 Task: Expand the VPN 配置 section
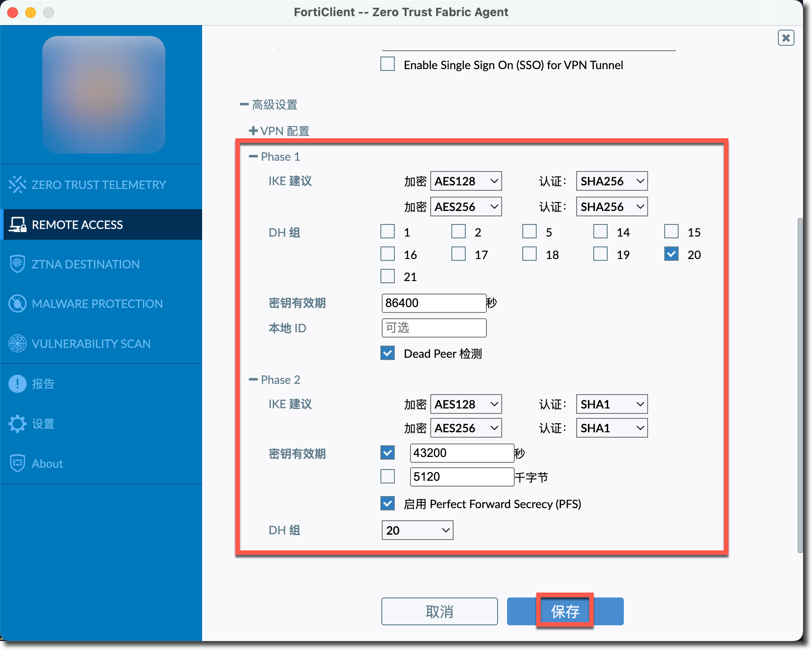(253, 131)
